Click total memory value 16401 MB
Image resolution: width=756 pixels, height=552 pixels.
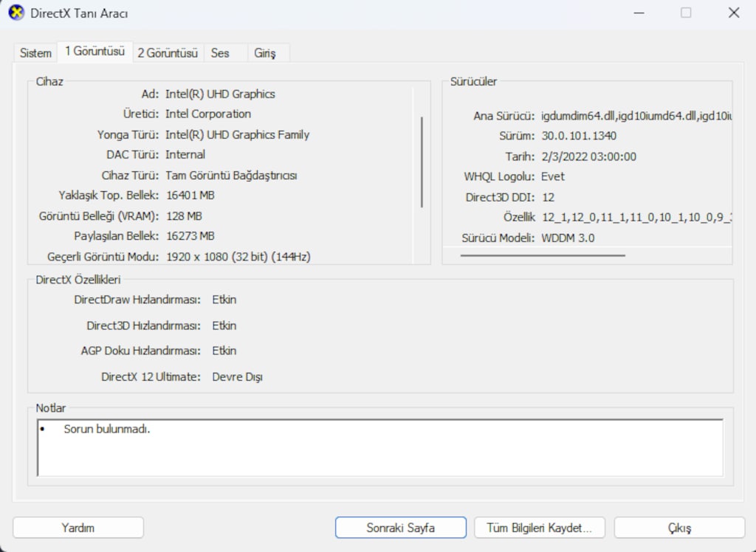[190, 196]
